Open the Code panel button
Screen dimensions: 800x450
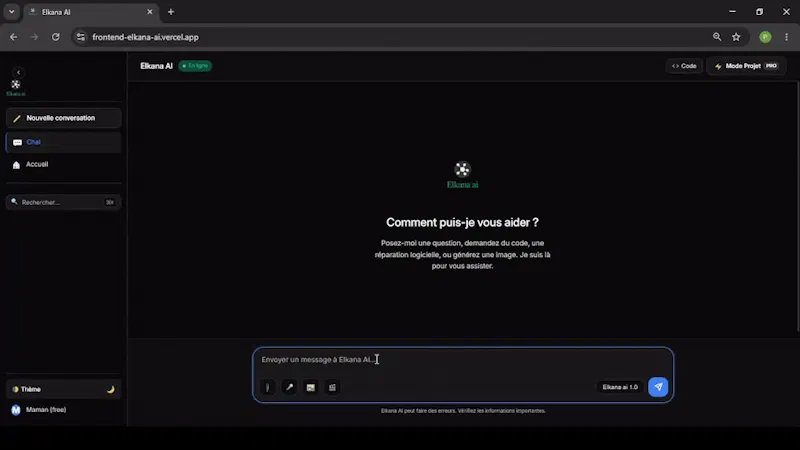[684, 66]
